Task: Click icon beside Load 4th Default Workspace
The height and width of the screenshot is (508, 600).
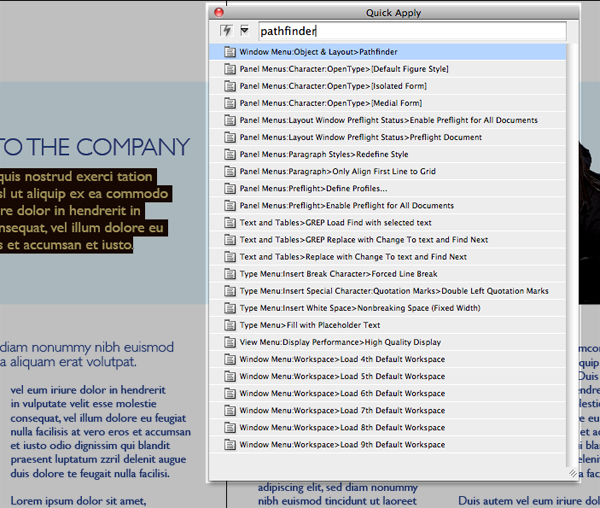Action: [x=229, y=360]
